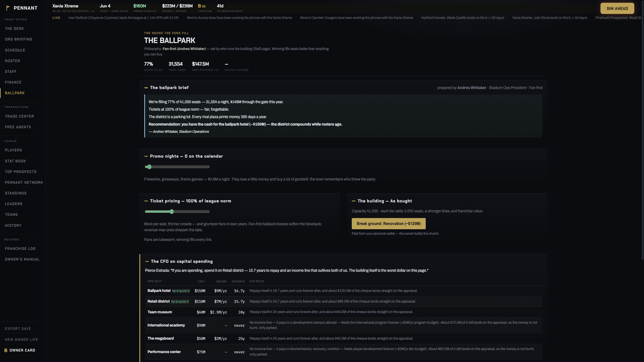Click the Ticket pricing slider handle
The image size is (644, 362).
click(x=172, y=212)
